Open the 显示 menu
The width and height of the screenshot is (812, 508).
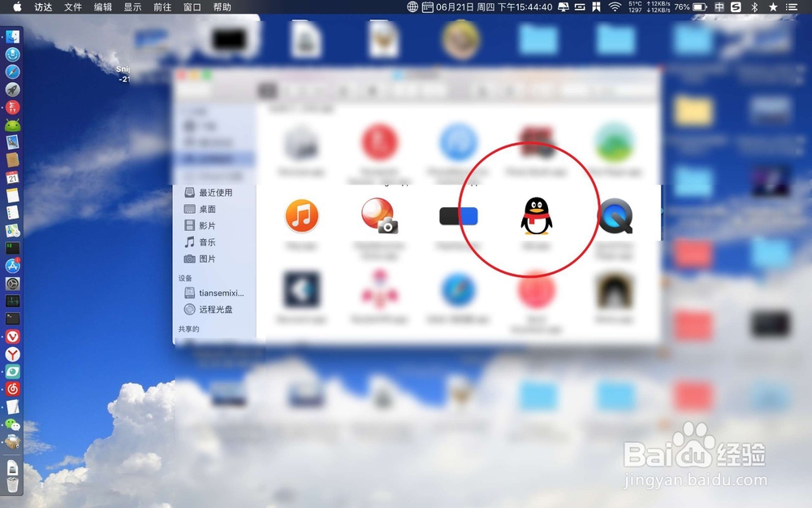click(x=132, y=7)
